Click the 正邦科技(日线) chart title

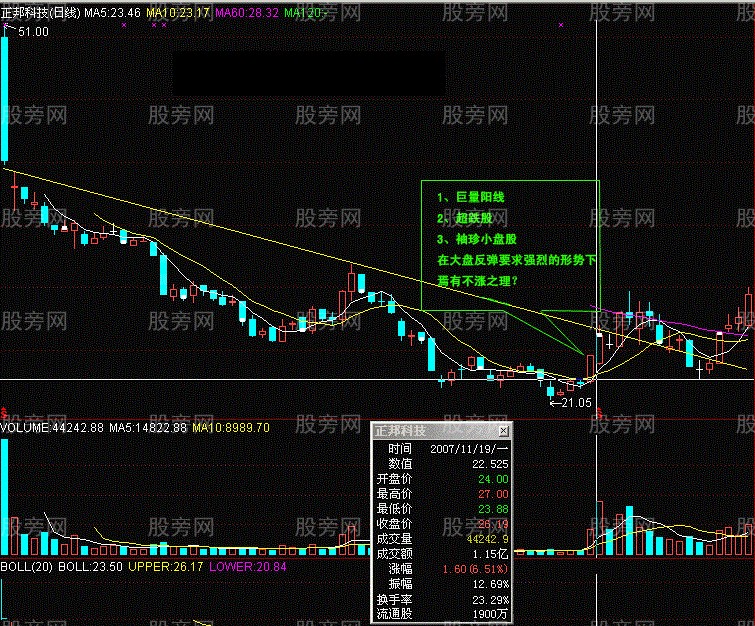(x=40, y=13)
